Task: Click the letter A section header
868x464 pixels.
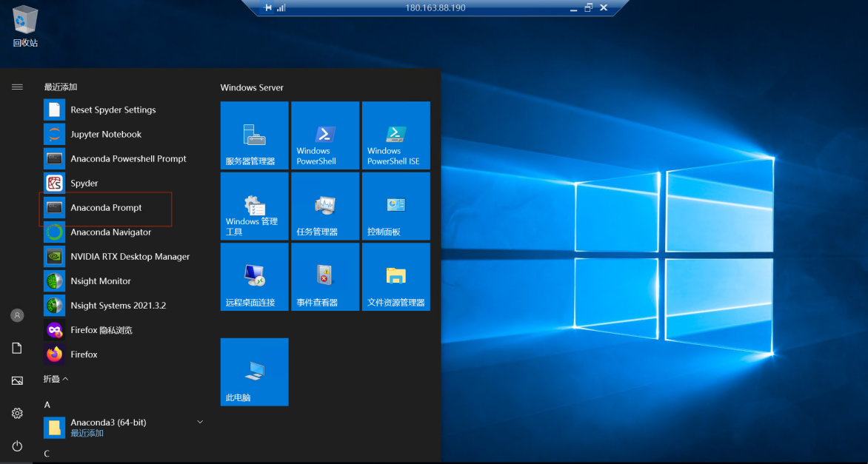Action: tap(47, 405)
